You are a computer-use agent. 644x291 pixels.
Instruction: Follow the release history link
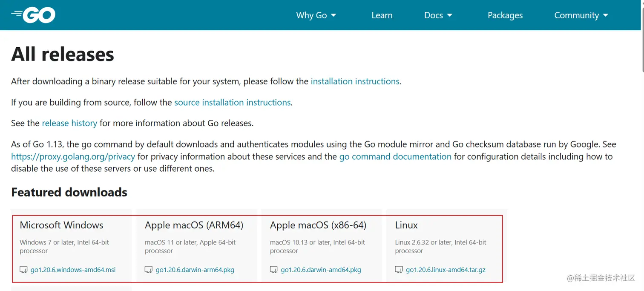69,123
